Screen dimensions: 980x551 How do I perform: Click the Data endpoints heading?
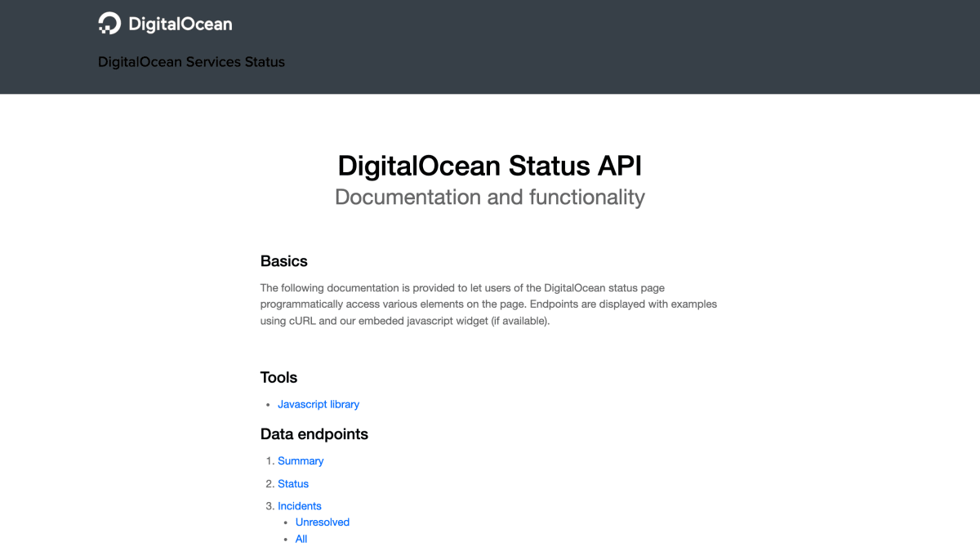tap(314, 434)
